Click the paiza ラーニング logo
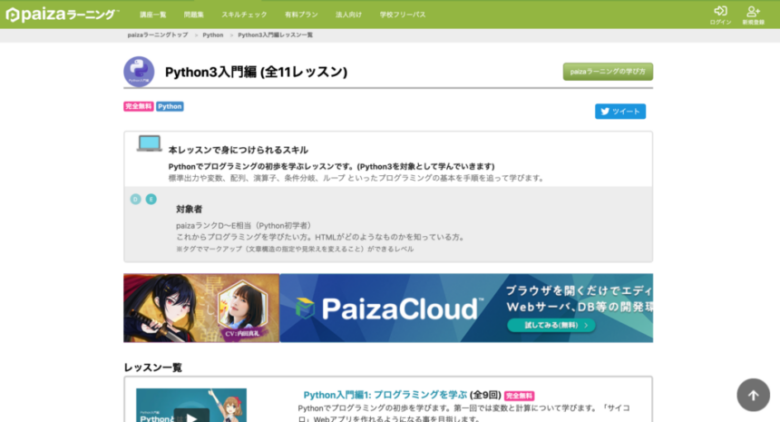Viewport: 780px width, 422px height. tap(62, 14)
